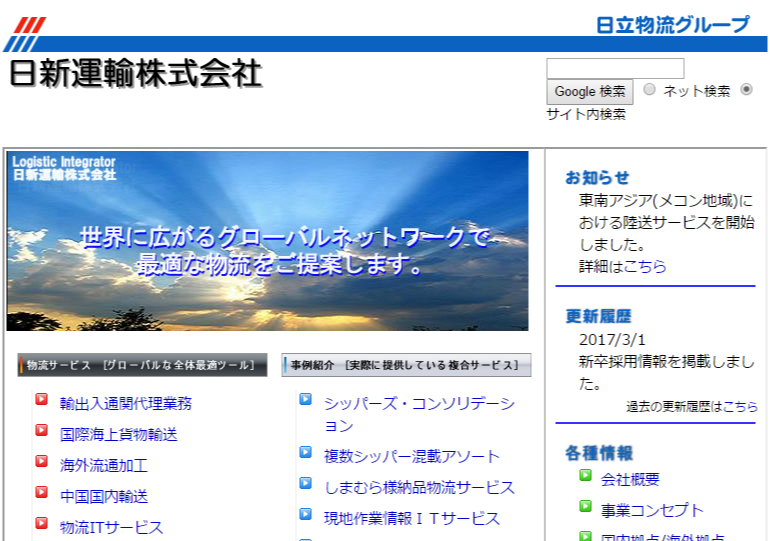Image resolution: width=770 pixels, height=541 pixels.
Task: Click the 更新履歴 heading
Action: coord(598,316)
